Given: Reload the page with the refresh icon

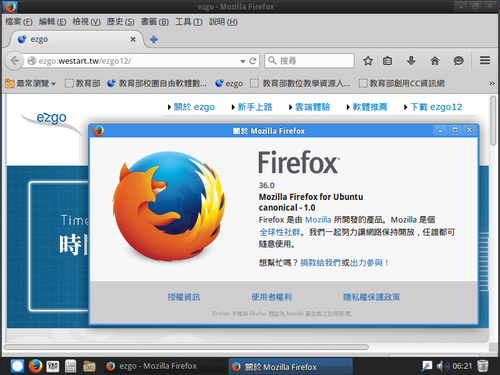Looking at the screenshot, I should (253, 61).
